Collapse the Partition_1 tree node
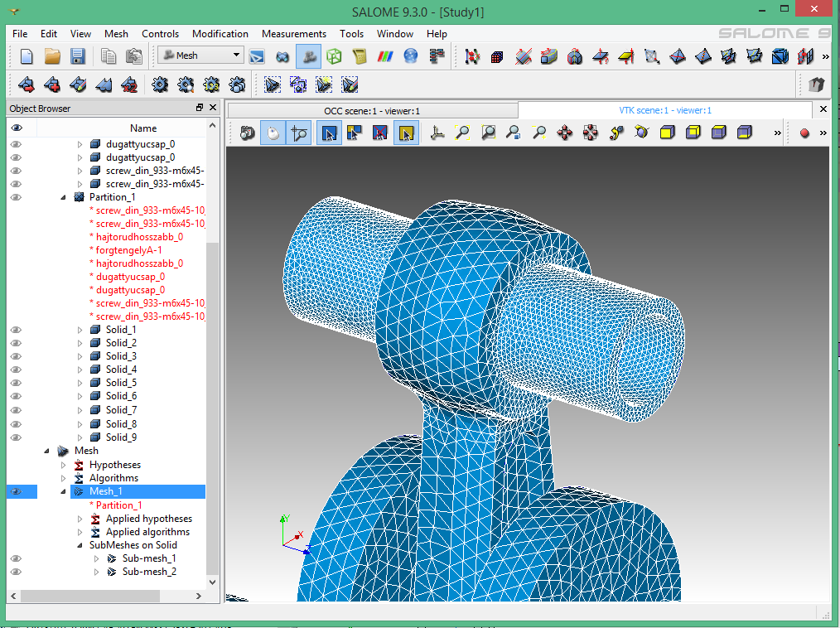The image size is (840, 628). point(63,197)
